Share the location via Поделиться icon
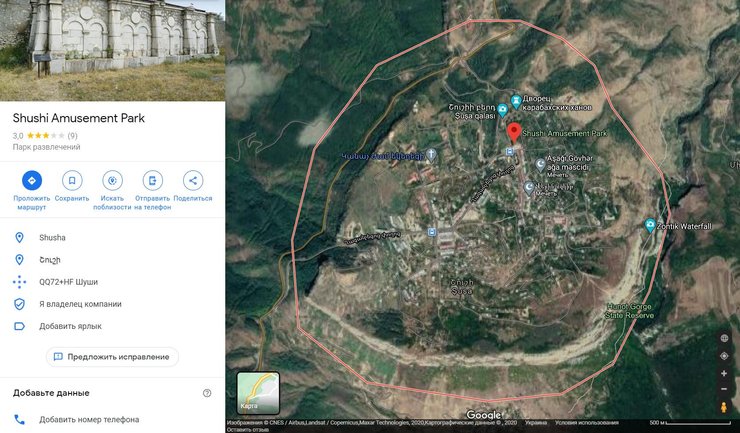This screenshot has width=740, height=433. [x=193, y=180]
